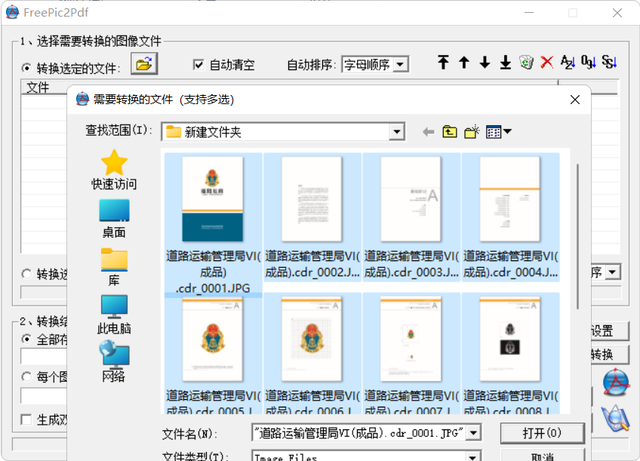Create a new folder in file dialog
640x461 pixels.
[x=472, y=132]
